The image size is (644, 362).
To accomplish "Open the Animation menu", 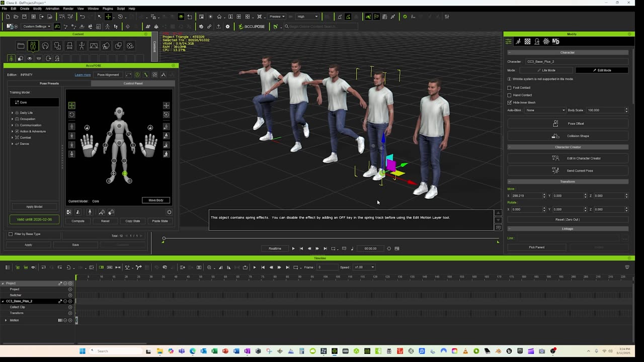I will (x=52, y=9).
